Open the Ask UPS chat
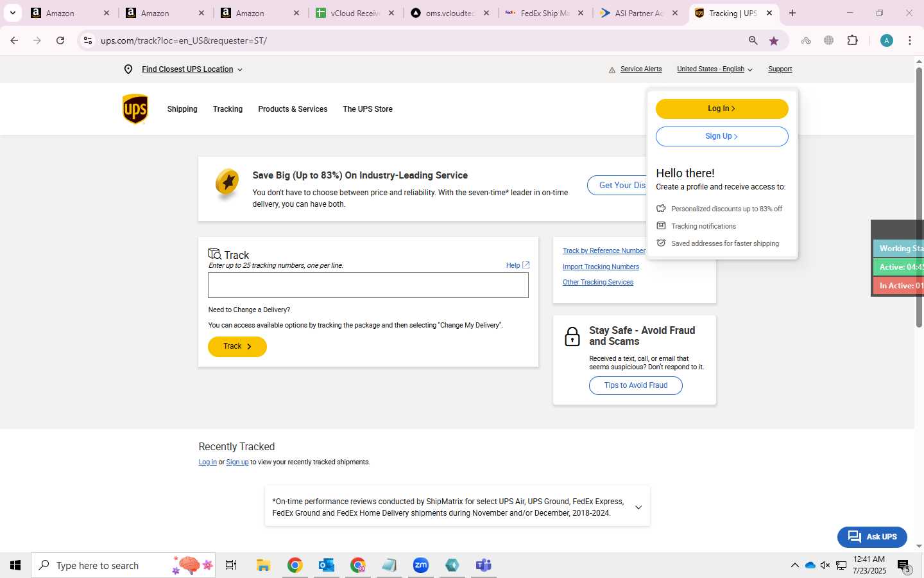Screen dimensions: 924x578 click(x=872, y=537)
